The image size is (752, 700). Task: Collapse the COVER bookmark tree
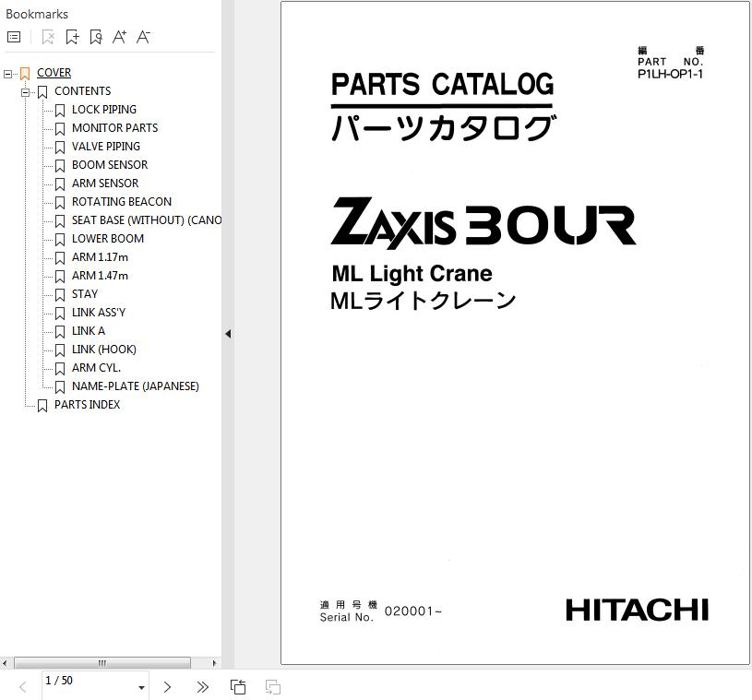tap(7, 74)
